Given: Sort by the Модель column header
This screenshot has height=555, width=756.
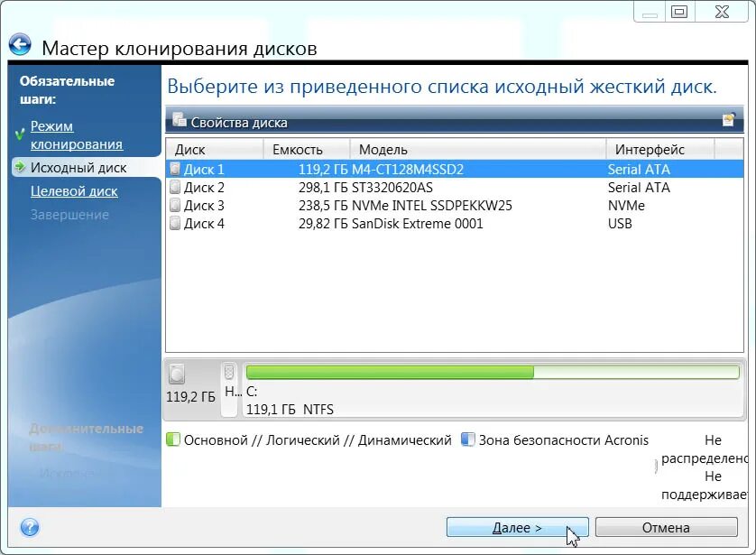Looking at the screenshot, I should 478,150.
